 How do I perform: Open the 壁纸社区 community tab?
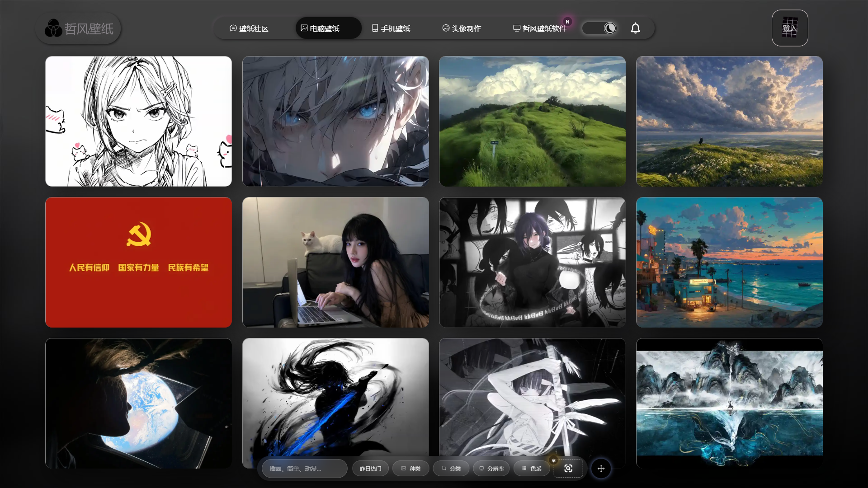(249, 28)
